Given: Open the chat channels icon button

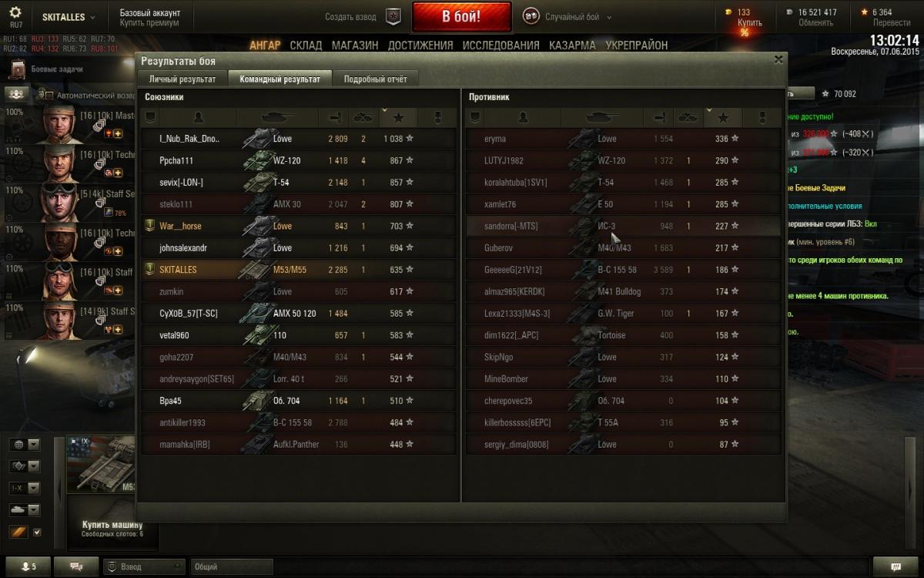Looking at the screenshot, I should point(76,566).
